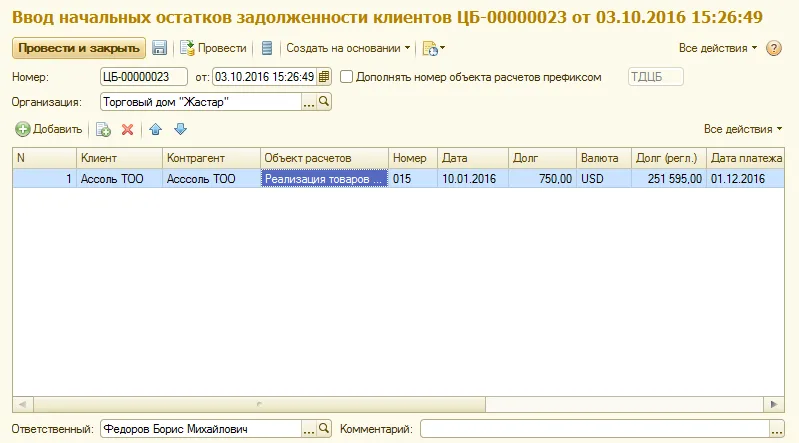The height and width of the screenshot is (443, 799).
Task: Click the Организация input field
Action: pyautogui.click(x=201, y=102)
